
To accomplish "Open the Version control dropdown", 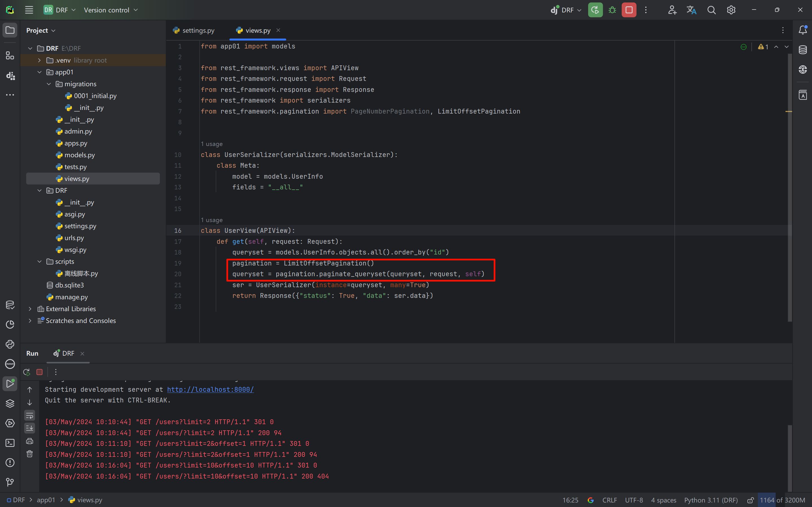I will tap(111, 10).
